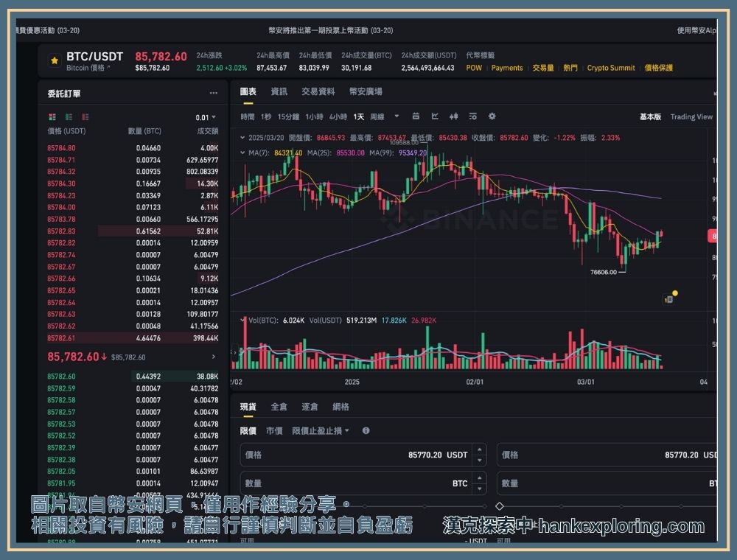
Task: Increase the buy 數量 stepper value
Action: click(x=480, y=478)
